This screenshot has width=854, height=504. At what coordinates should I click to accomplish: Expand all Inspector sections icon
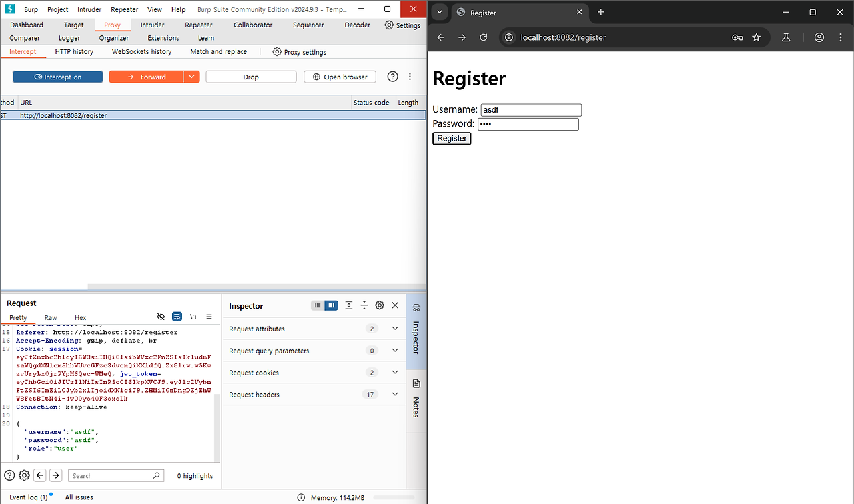348,305
